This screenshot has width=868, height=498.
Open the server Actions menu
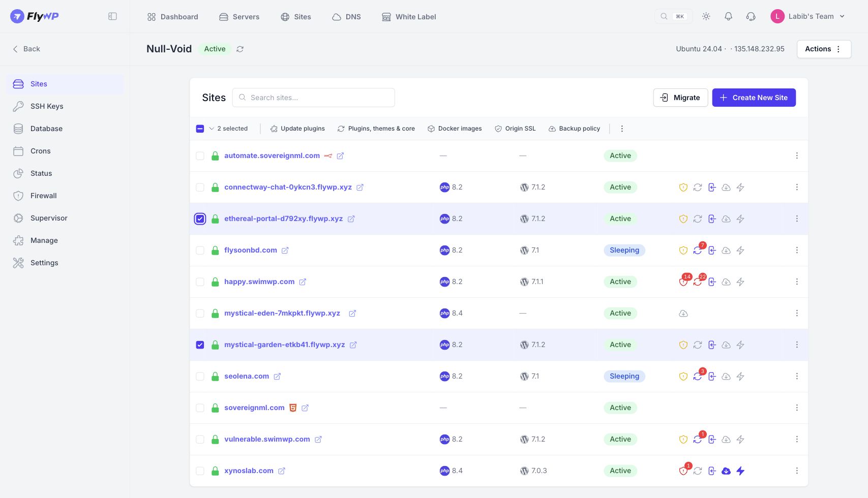click(824, 49)
